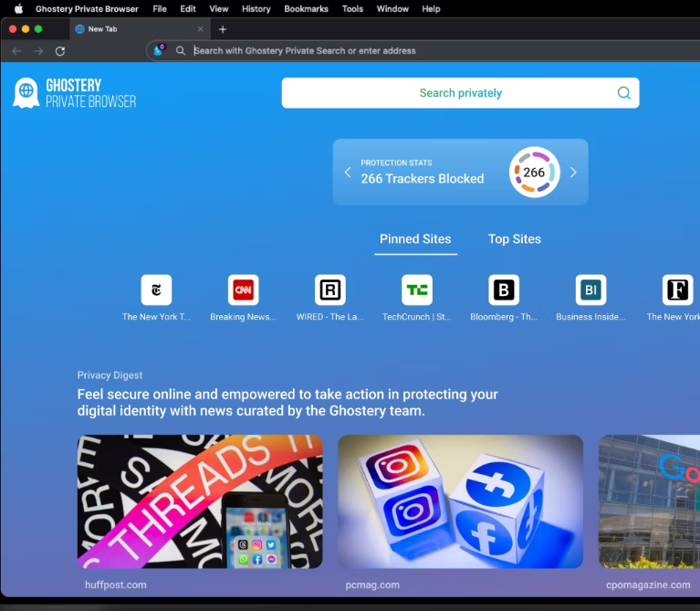
Task: Open Business Insider pinned site
Action: pyautogui.click(x=591, y=290)
